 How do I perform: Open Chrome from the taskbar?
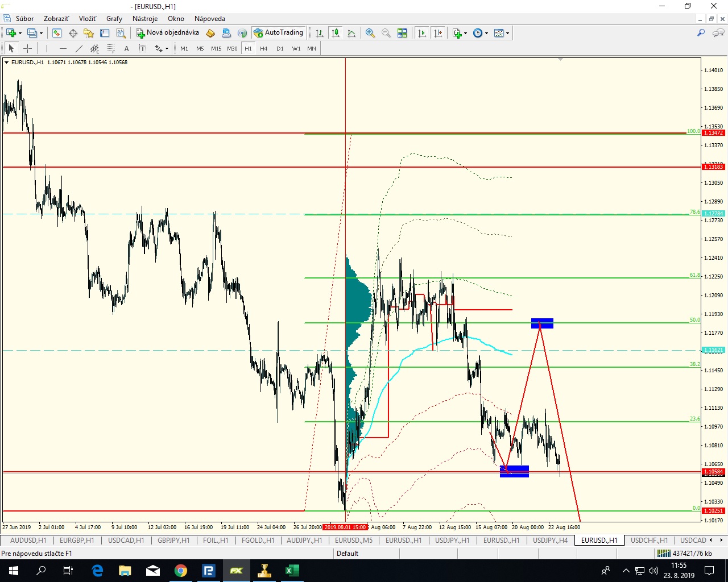pos(181,571)
